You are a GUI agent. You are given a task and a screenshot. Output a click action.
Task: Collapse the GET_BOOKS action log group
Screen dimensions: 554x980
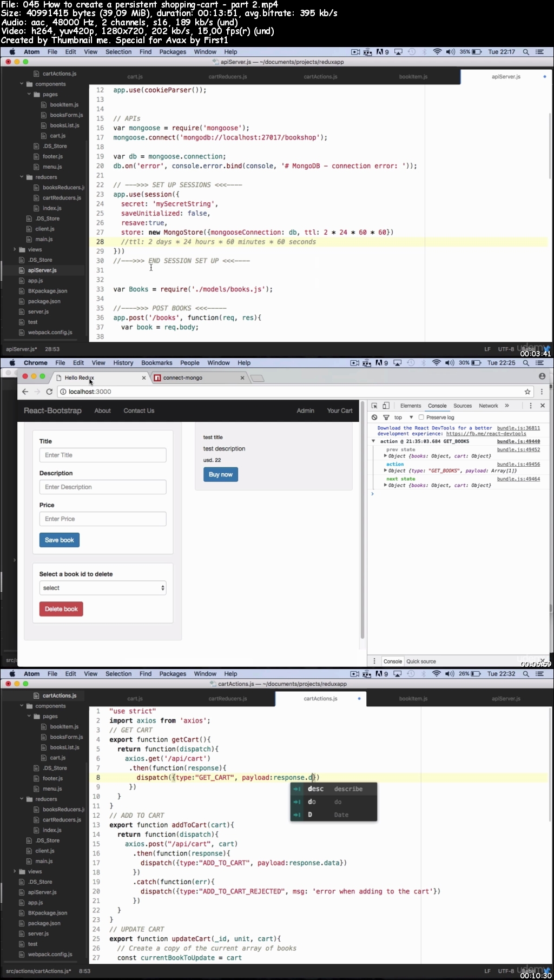click(373, 441)
